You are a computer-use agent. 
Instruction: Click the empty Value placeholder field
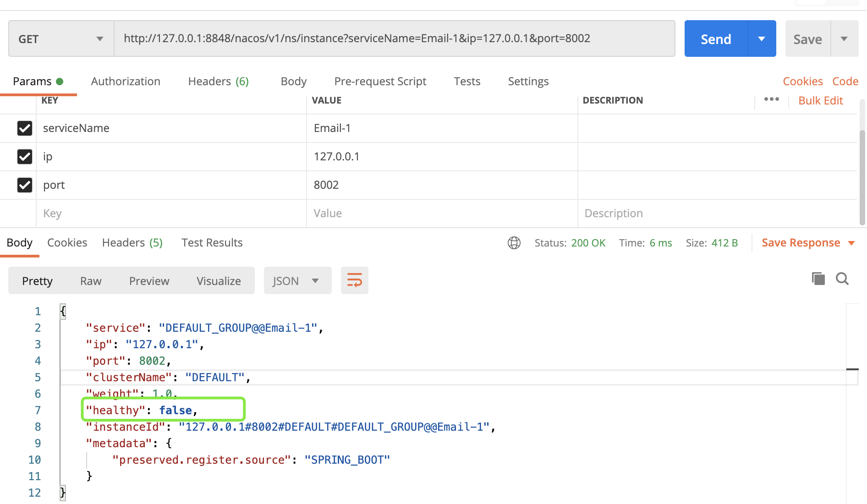(x=442, y=214)
